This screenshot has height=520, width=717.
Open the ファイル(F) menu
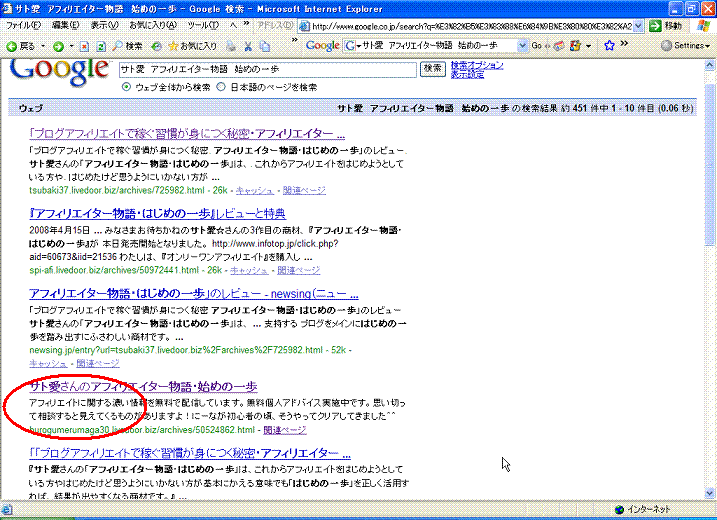22,26
